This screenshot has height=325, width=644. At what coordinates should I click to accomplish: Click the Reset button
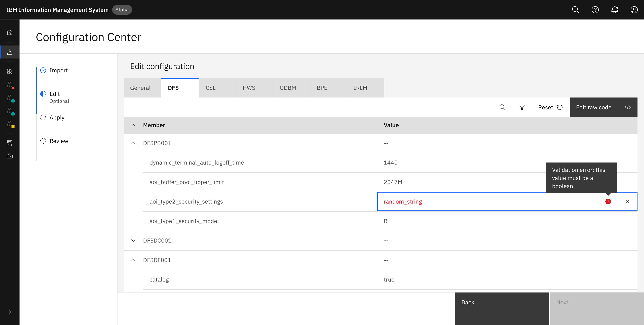[x=550, y=107]
